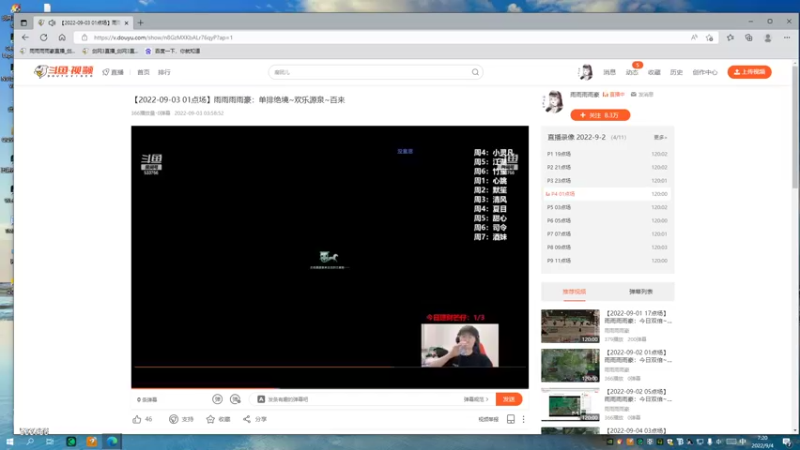Play playlist item P9 11点场
The height and width of the screenshot is (450, 800).
(x=607, y=260)
